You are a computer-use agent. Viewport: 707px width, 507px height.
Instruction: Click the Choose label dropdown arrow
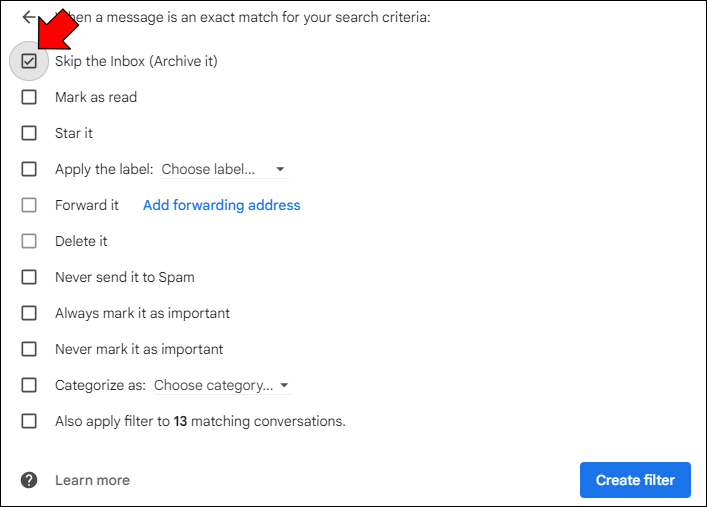click(280, 170)
